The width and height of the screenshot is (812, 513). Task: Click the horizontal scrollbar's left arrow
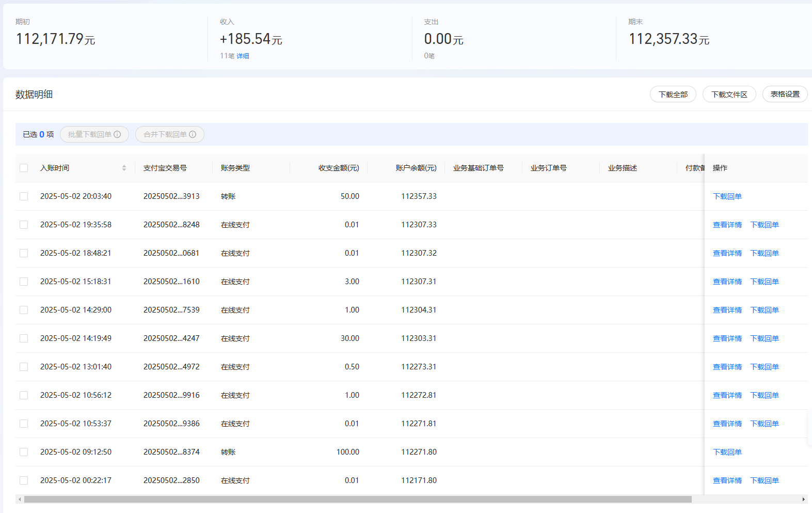pos(20,499)
